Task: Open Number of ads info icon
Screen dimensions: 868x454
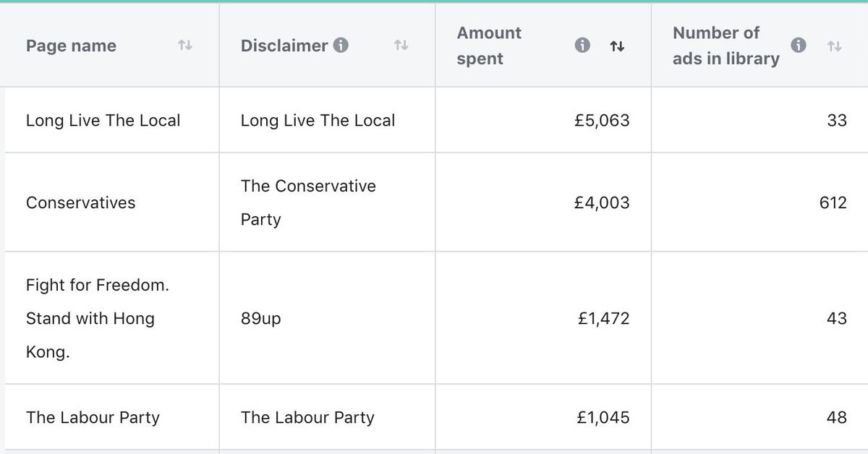Action: tap(799, 46)
